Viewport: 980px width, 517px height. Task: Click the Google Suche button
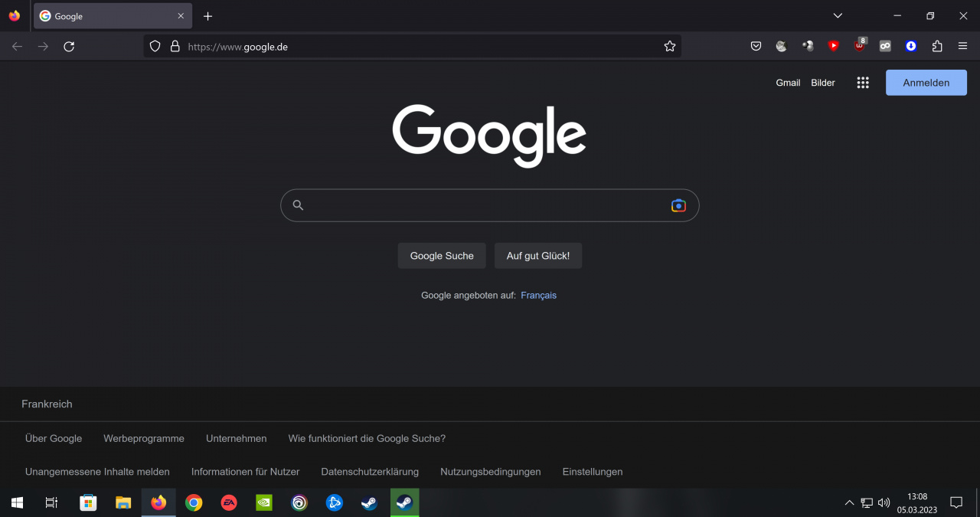point(442,256)
